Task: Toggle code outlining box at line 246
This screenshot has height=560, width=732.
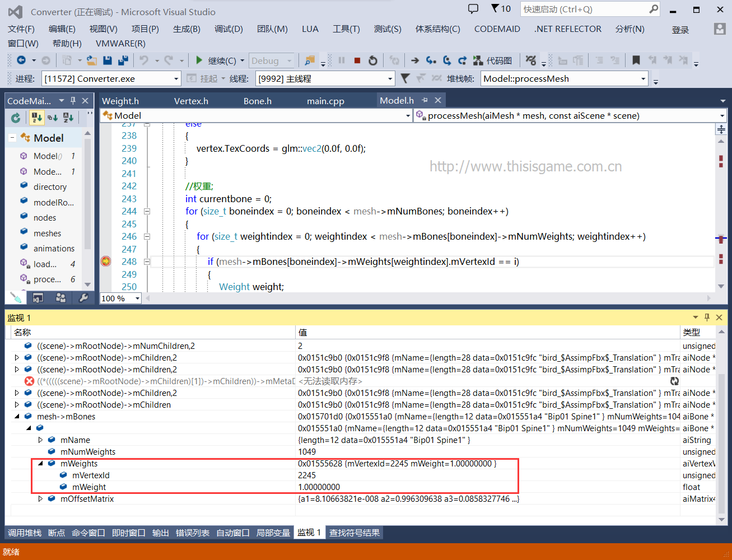Action: 147,237
